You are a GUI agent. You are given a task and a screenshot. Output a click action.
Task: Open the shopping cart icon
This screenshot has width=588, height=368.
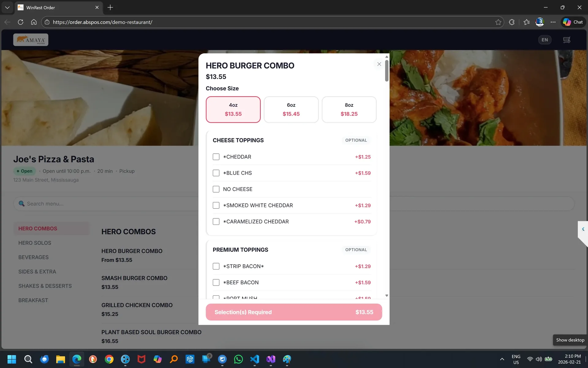pyautogui.click(x=567, y=40)
